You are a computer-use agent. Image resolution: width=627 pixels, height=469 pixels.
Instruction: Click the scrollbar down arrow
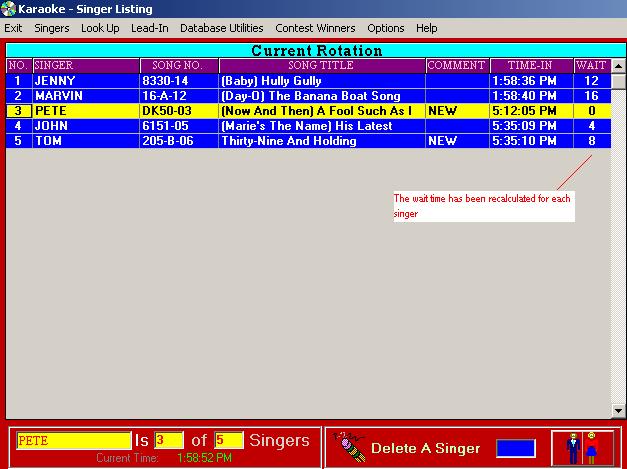pos(618,410)
